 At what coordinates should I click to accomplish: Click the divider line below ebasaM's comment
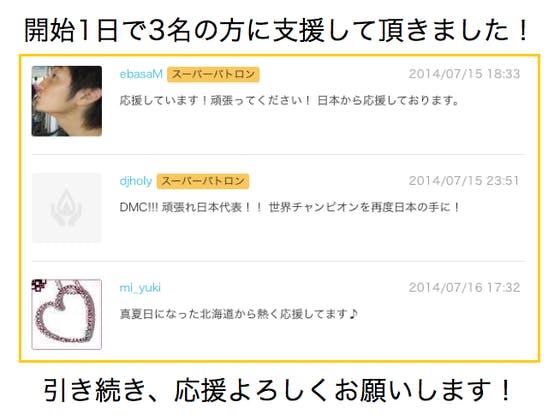click(x=279, y=155)
